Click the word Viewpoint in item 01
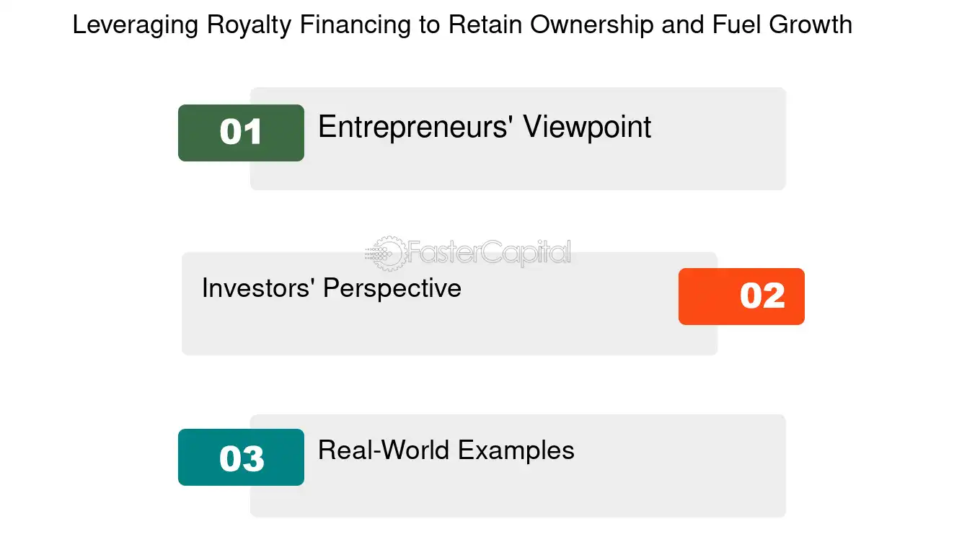This screenshot has height=547, width=980. (x=587, y=128)
